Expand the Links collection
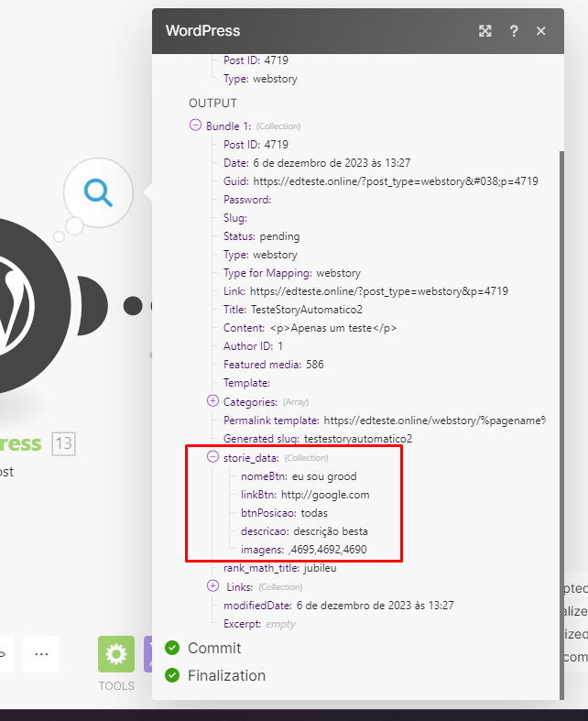The image size is (588, 721). (x=212, y=585)
